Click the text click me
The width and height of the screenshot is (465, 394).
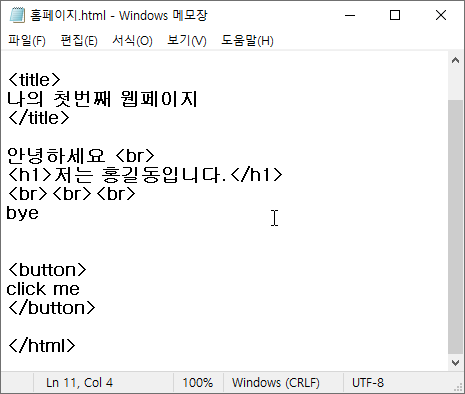click(x=43, y=289)
